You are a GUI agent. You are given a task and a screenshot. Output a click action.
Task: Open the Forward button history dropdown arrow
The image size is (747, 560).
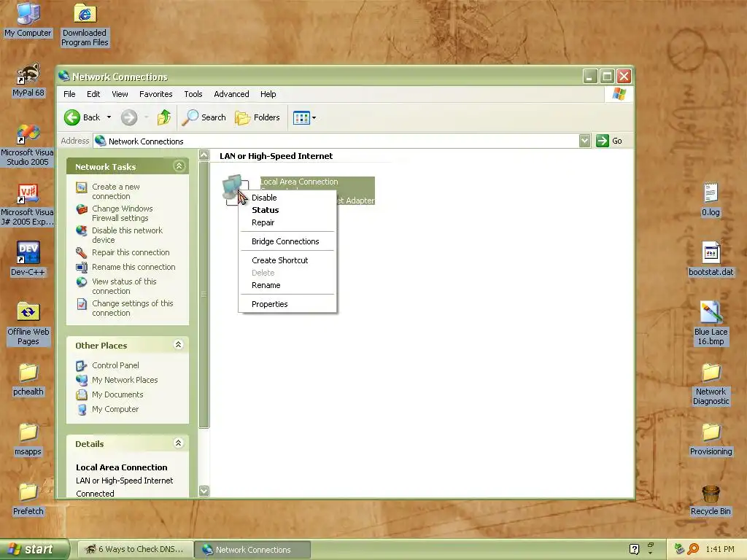pyautogui.click(x=146, y=117)
